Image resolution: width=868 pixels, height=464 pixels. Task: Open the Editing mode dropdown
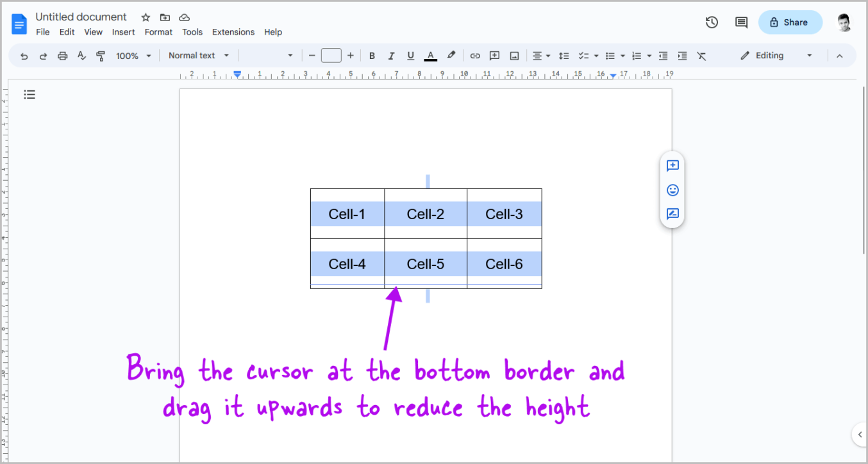(x=776, y=56)
